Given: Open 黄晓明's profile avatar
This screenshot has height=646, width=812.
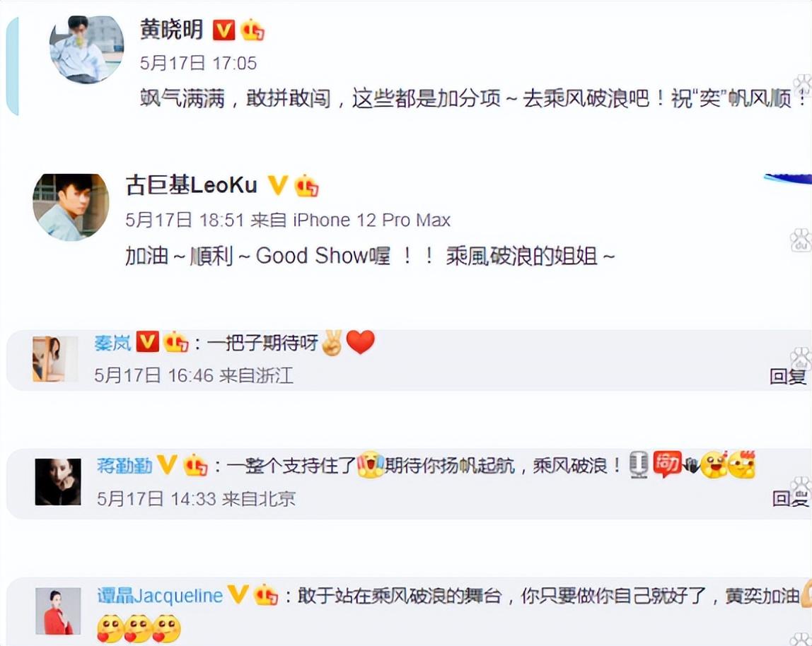Looking at the screenshot, I should (x=86, y=49).
